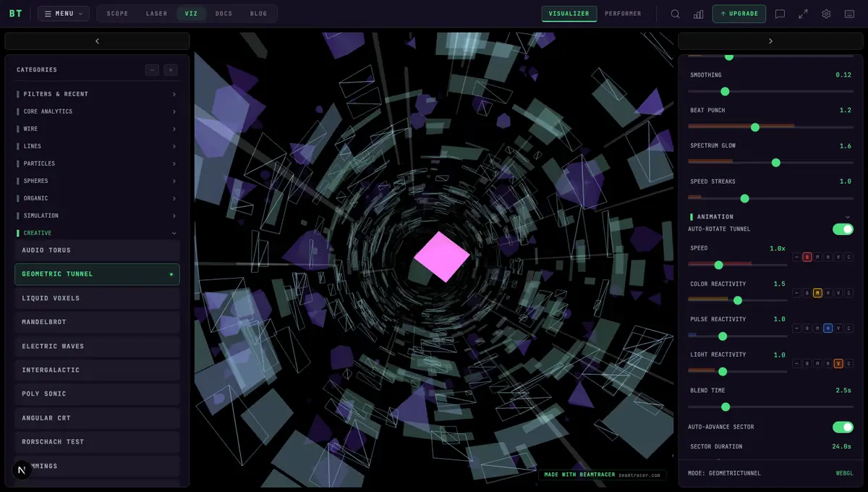Open the chat feedback icon
Screen dimensions: 868x492
coord(780,14)
